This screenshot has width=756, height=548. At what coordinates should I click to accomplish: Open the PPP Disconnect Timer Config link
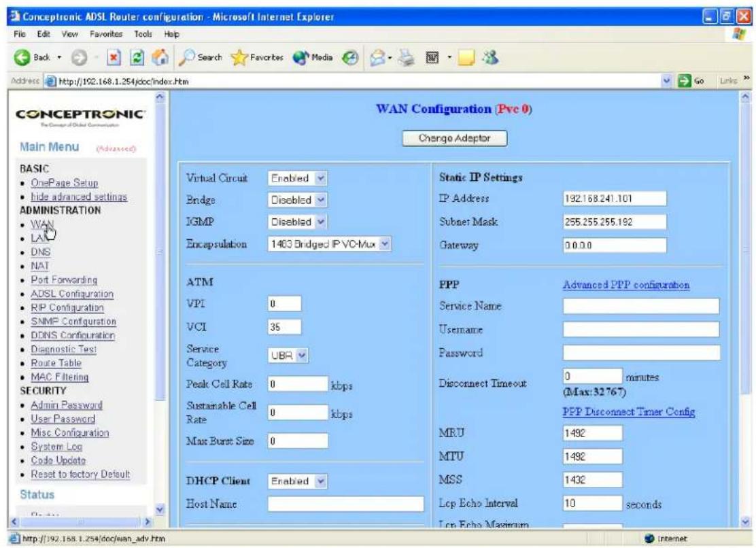click(629, 412)
